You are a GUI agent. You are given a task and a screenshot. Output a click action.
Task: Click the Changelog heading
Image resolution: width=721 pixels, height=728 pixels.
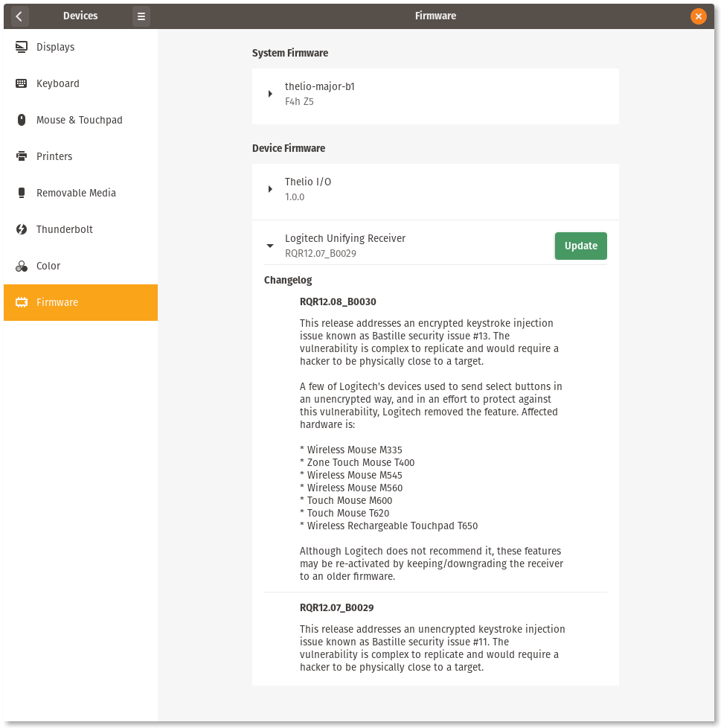click(x=288, y=281)
